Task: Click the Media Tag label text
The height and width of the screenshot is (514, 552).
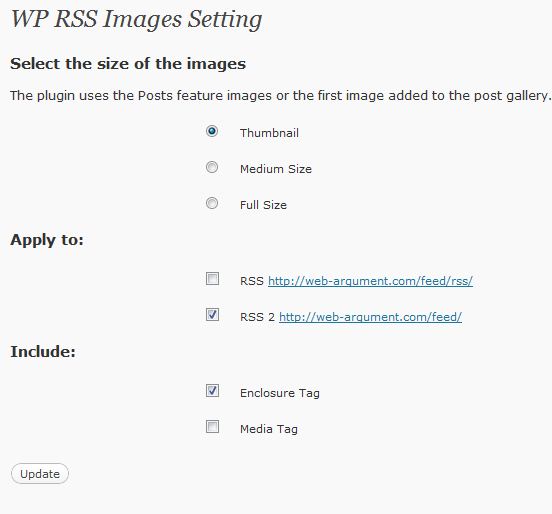Action: (269, 429)
